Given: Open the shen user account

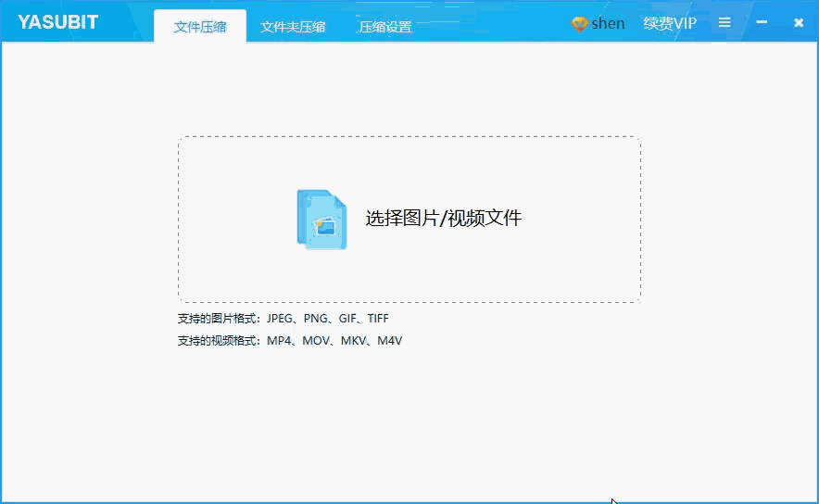Looking at the screenshot, I should pyautogui.click(x=608, y=23).
